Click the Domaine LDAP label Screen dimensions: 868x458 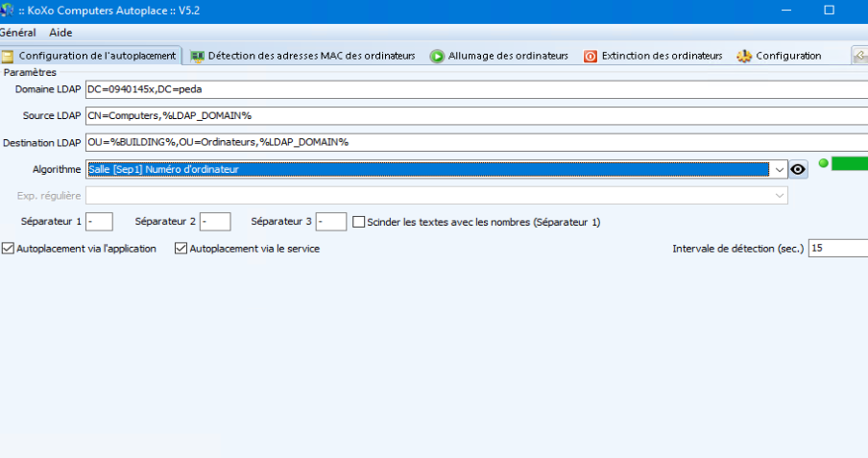(x=48, y=89)
